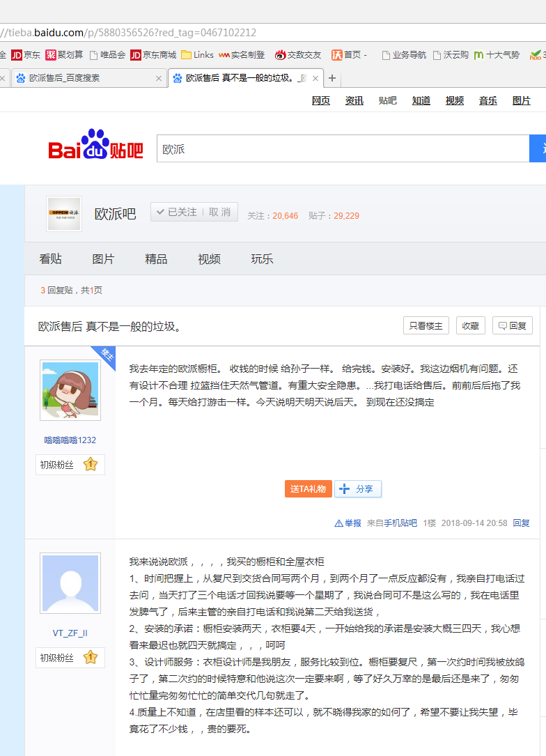Click the search box containing 欧派
Screen dimensions: 546x756
pyautogui.click(x=343, y=149)
